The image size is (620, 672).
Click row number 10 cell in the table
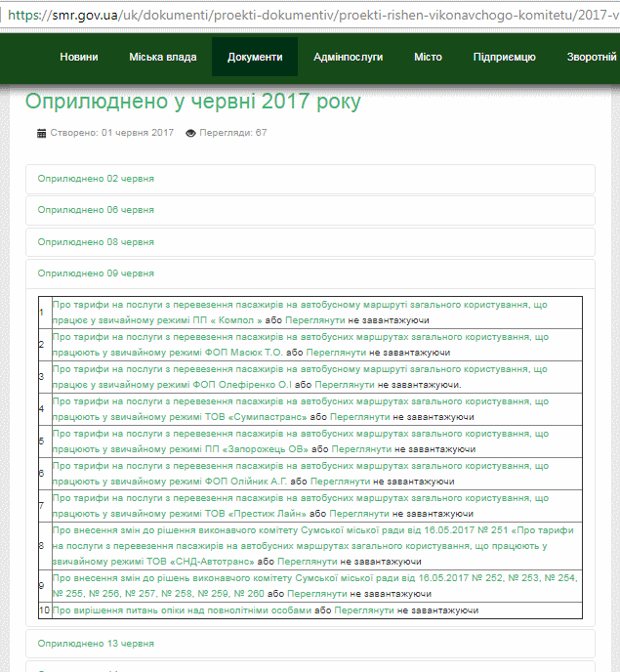tap(45, 610)
